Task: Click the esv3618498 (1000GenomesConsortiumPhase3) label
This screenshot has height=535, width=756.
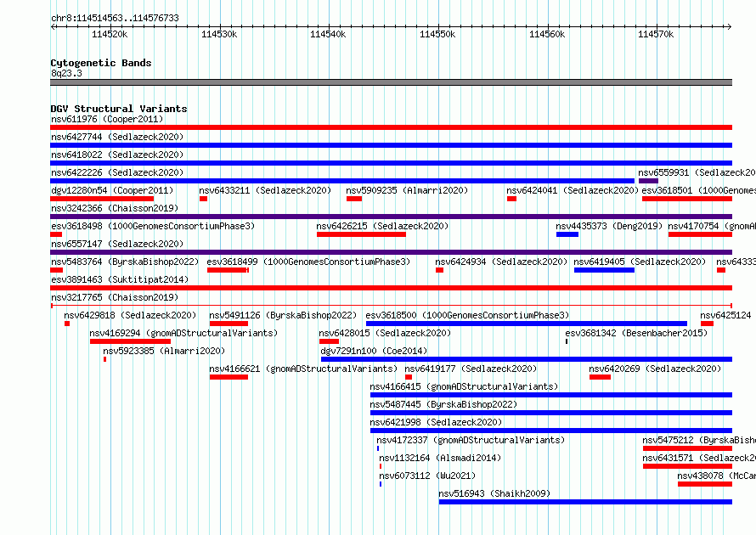Action: click(153, 226)
